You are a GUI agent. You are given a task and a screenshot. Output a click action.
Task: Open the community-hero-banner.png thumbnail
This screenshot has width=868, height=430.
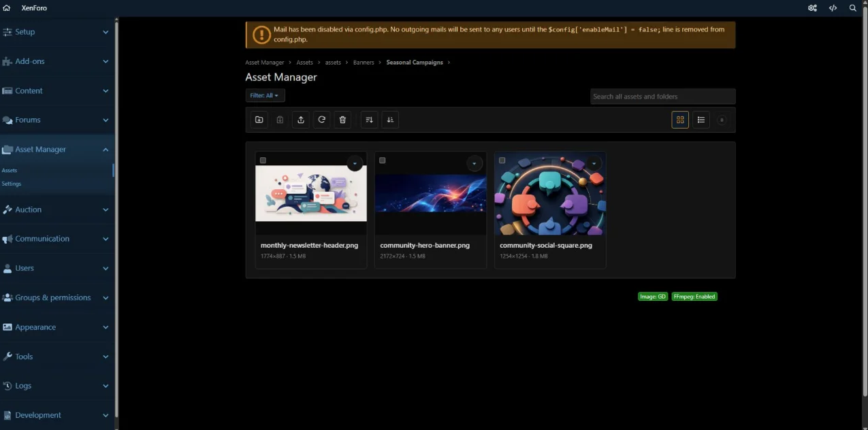click(x=431, y=193)
